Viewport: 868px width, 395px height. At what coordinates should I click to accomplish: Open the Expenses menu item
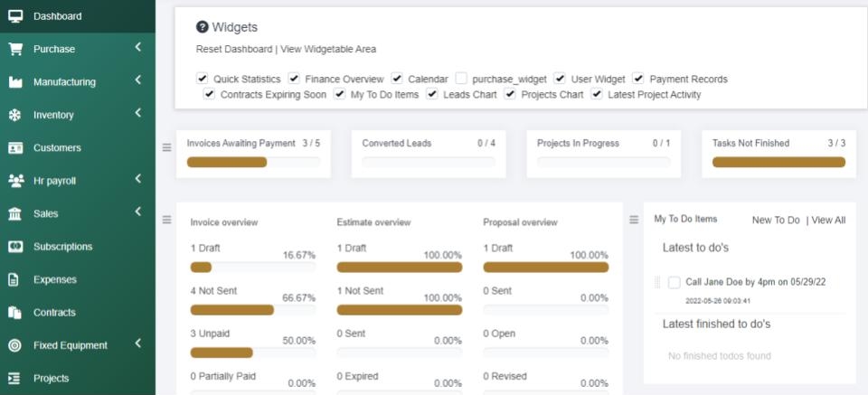pyautogui.click(x=55, y=279)
